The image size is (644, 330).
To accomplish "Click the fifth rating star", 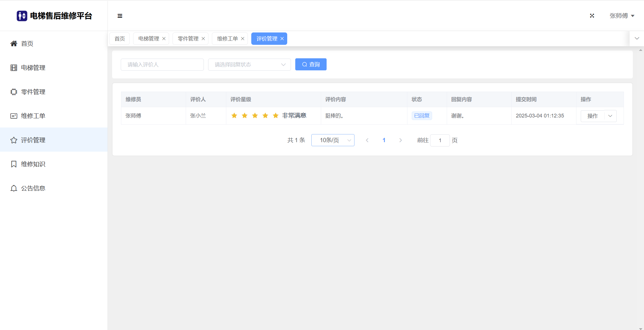I will (275, 115).
